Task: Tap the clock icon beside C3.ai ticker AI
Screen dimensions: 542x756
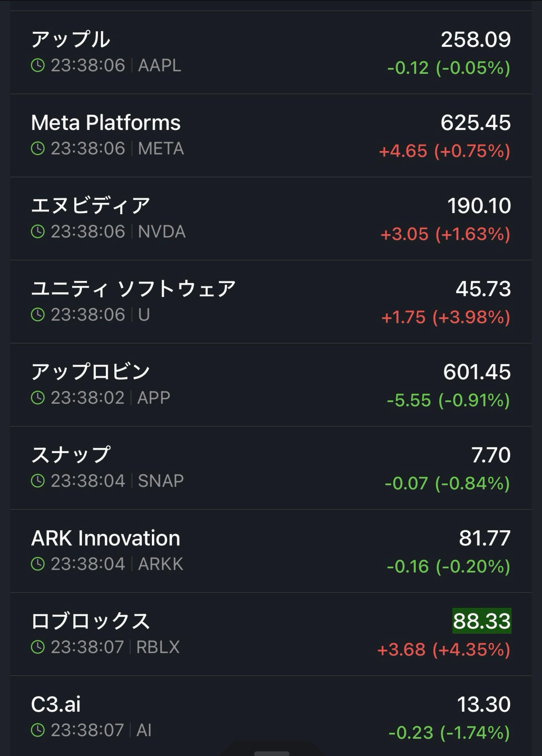Action: 38,730
